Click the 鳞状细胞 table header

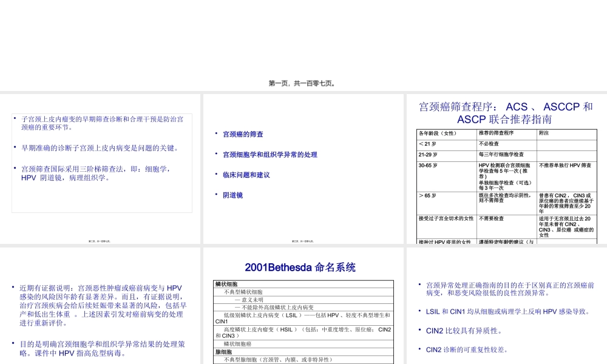[226, 284]
